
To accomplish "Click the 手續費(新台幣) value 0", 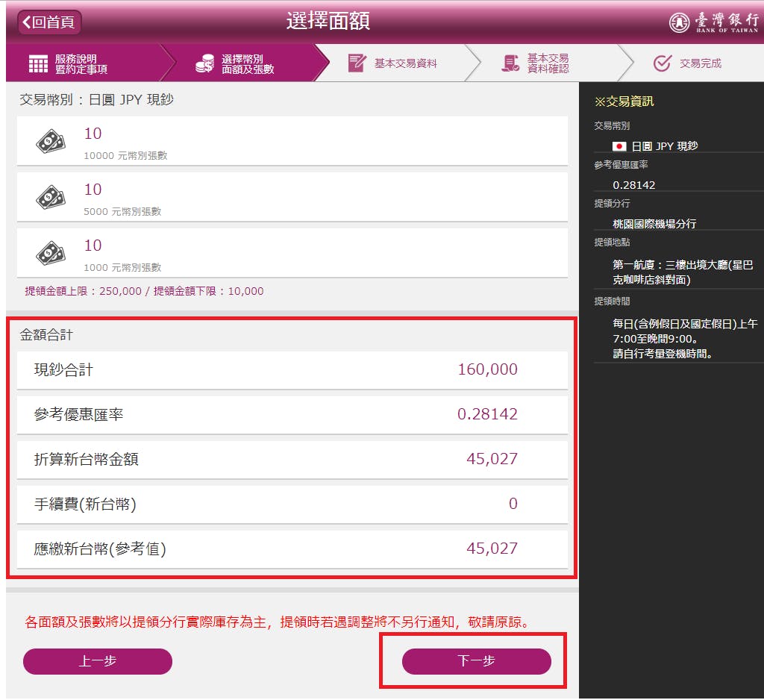I will tap(513, 504).
